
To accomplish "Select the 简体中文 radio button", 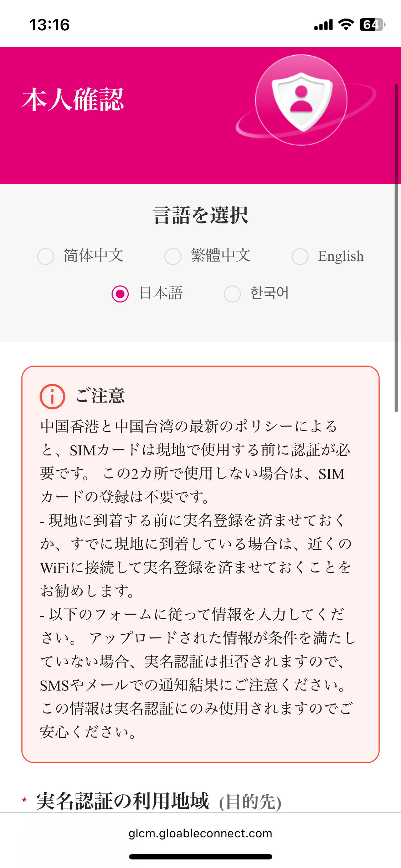I will (x=46, y=256).
